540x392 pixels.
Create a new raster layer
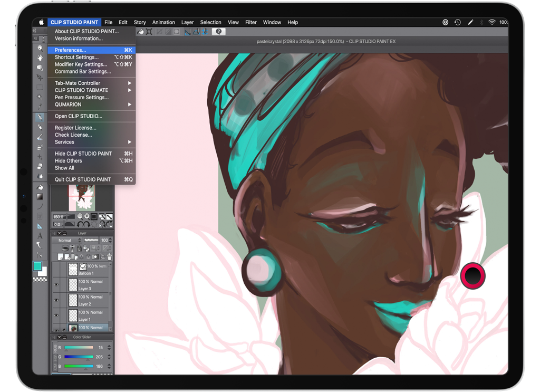coord(61,256)
